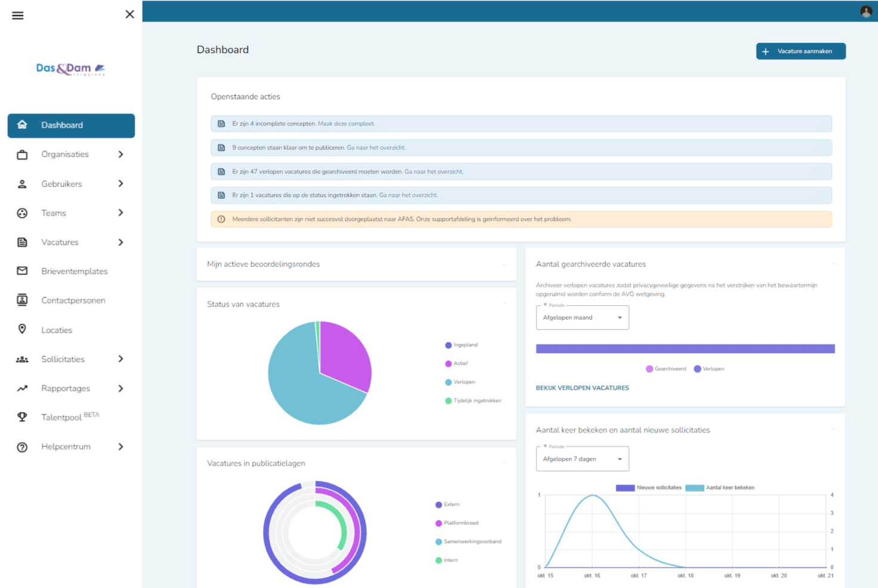Image resolution: width=878 pixels, height=588 pixels.
Task: Toggle Extern legend in publicatielagen chart
Action: 447,505
